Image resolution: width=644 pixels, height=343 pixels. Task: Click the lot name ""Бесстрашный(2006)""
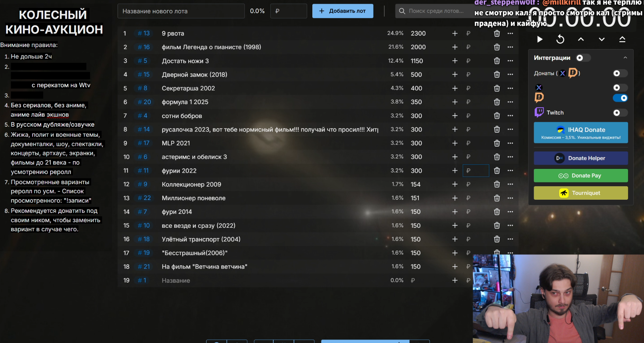click(195, 253)
